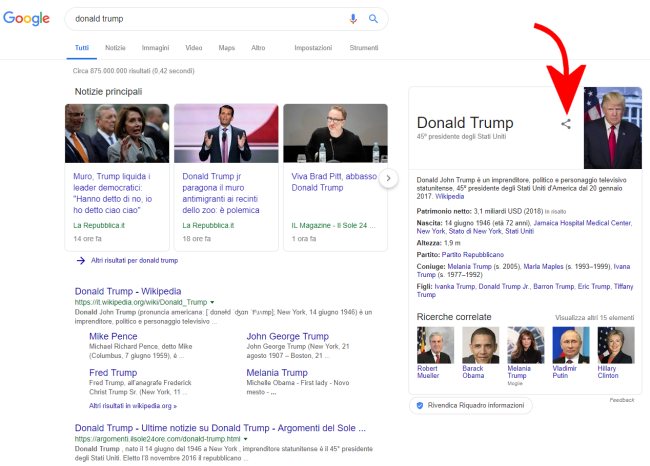Image resolution: width=650 pixels, height=466 pixels.
Task: Switch to the 'Notizie' tab
Action: 115,47
